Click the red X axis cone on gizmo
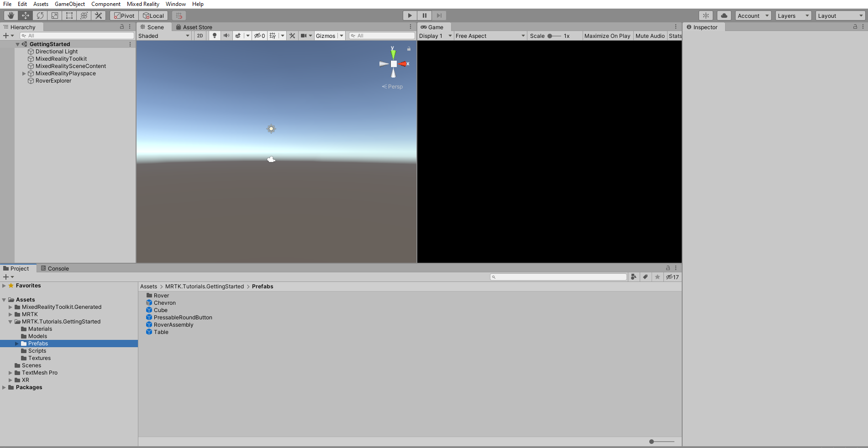This screenshot has width=868, height=448. pos(404,64)
